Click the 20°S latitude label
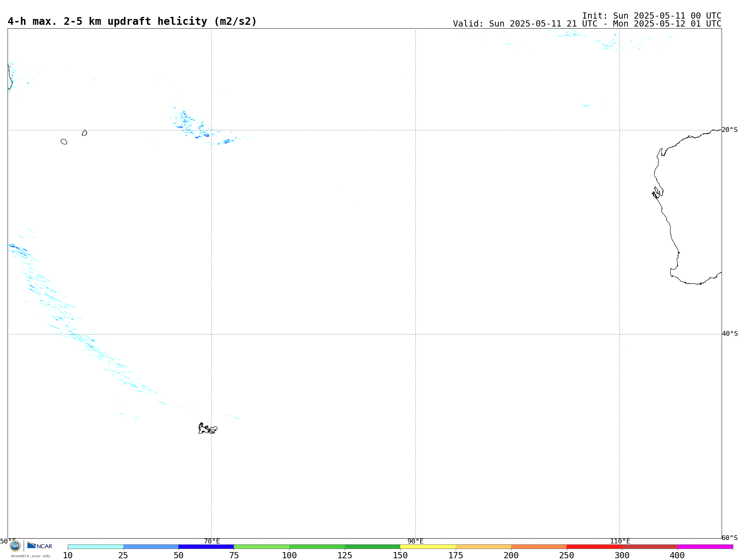The image size is (744, 560). click(x=730, y=130)
